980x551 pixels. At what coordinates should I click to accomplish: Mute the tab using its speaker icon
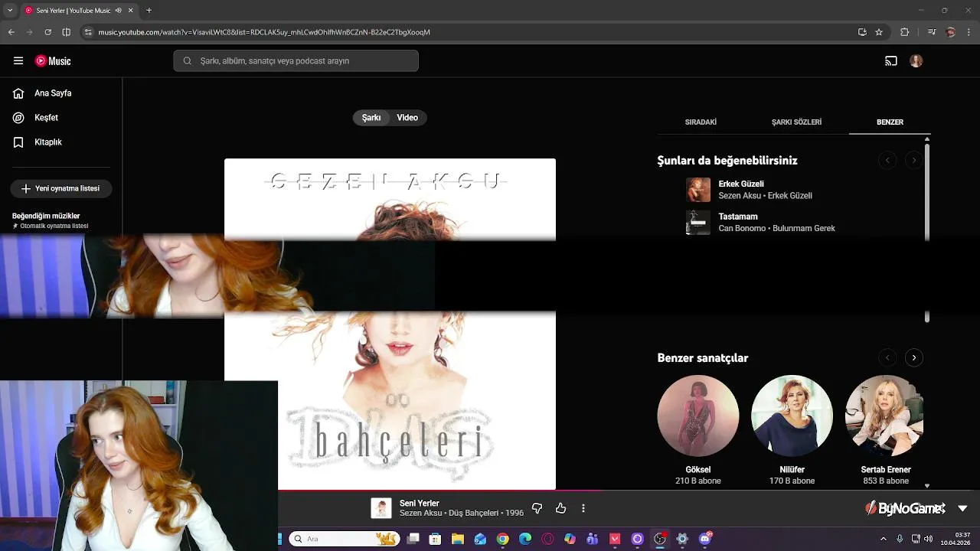118,11
